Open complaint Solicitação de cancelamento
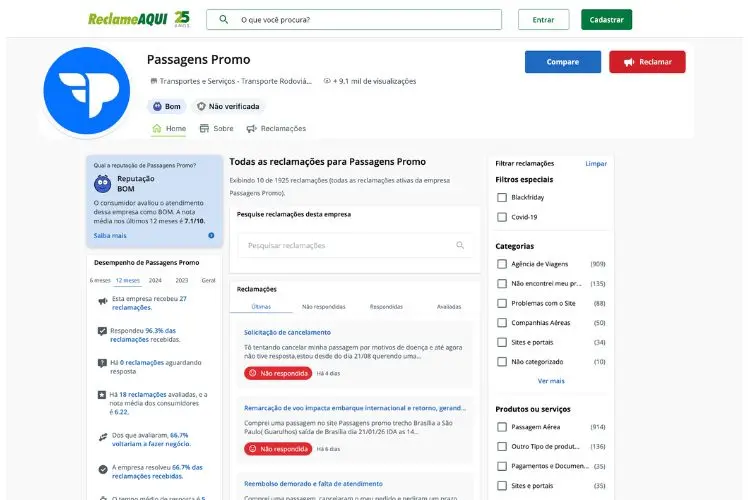Image resolution: width=750 pixels, height=500 pixels. click(x=287, y=332)
